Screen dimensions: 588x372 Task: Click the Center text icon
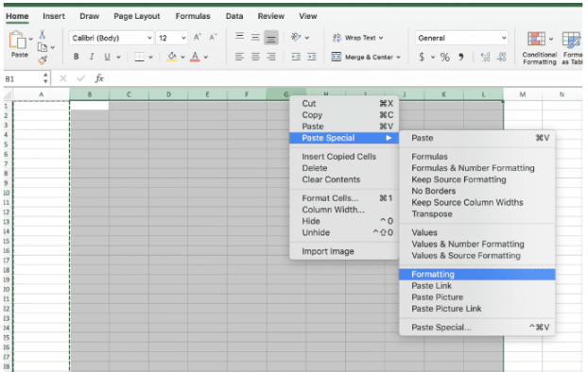coord(255,57)
